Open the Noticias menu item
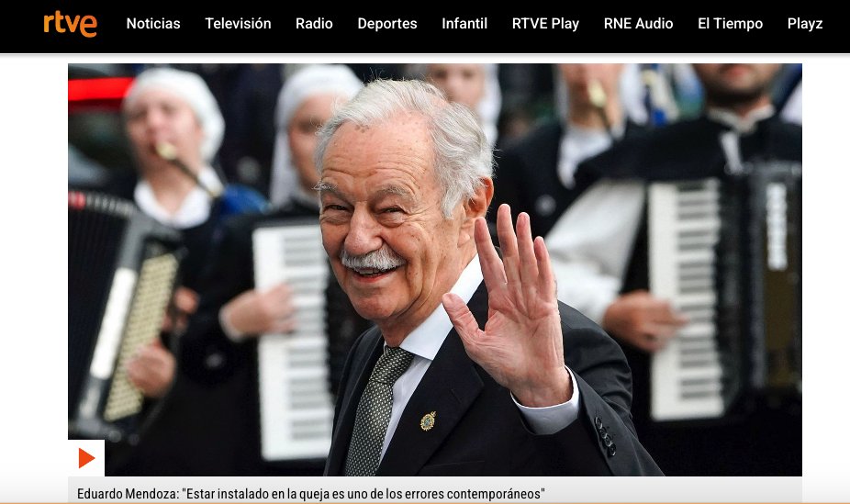The image size is (850, 504). [153, 24]
